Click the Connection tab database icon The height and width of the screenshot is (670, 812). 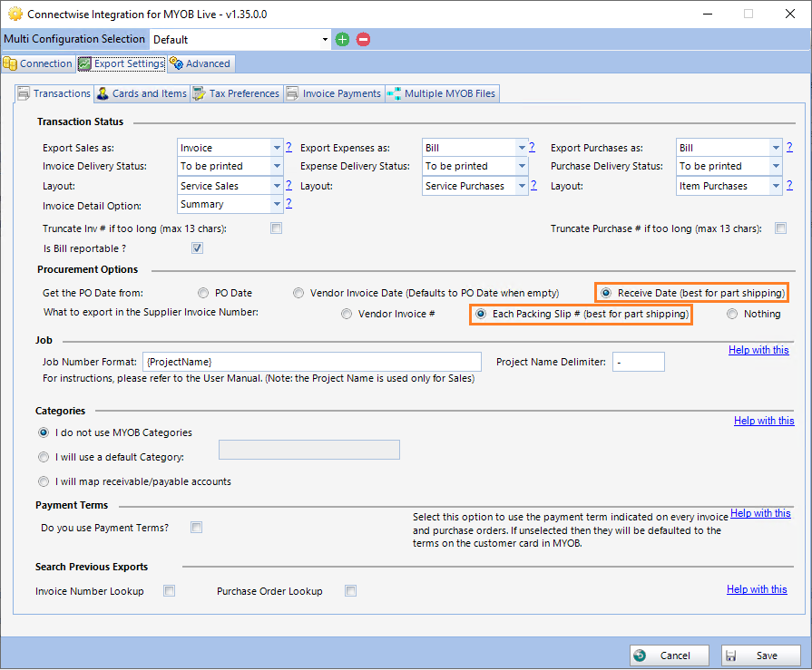(10, 63)
